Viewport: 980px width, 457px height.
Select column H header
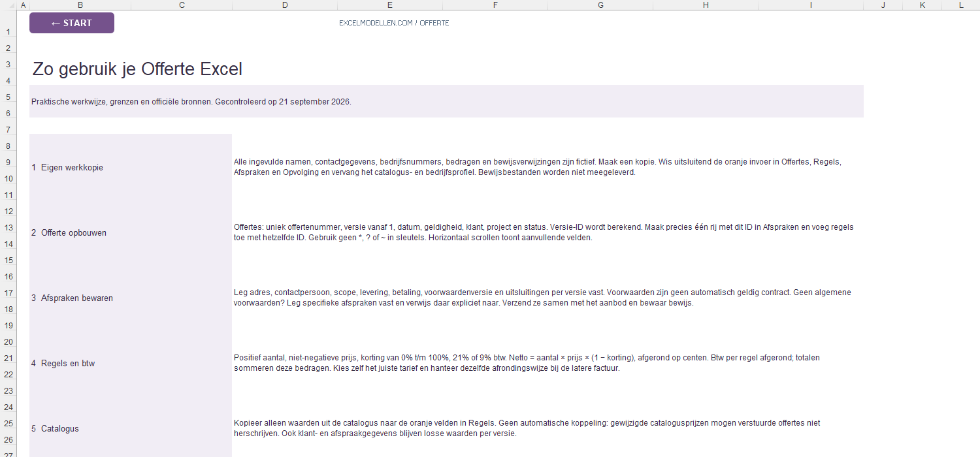(x=706, y=5)
